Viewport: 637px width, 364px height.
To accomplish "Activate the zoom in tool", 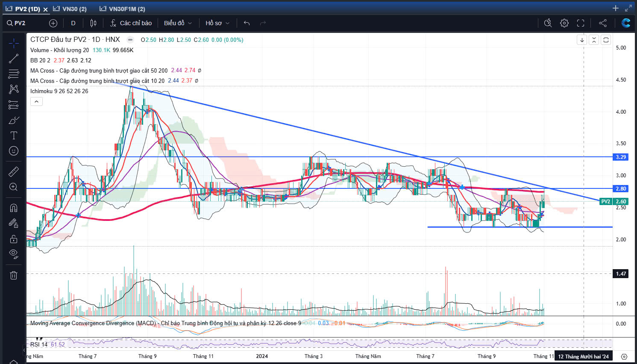I will click(14, 187).
